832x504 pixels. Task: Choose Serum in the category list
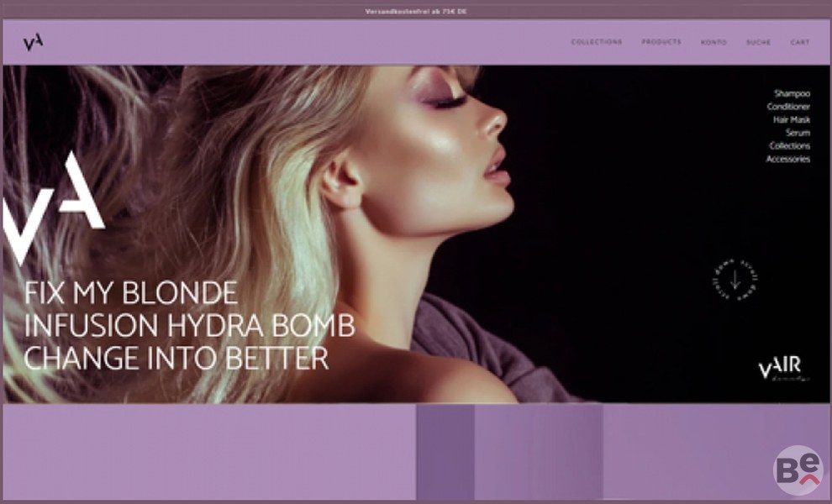click(798, 133)
